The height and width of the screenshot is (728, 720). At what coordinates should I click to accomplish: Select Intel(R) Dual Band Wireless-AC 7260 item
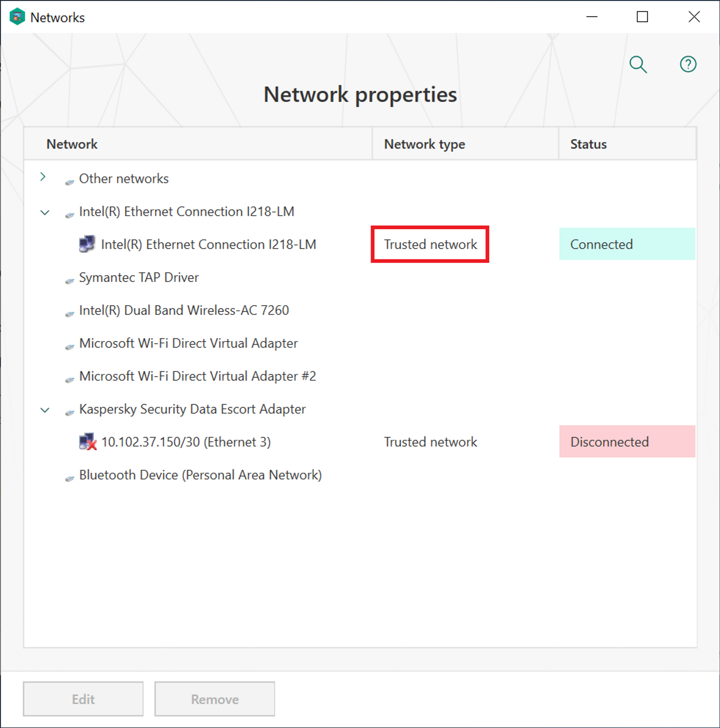pyautogui.click(x=184, y=310)
